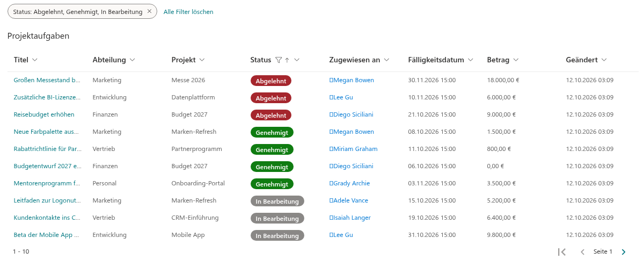Remove the Status filter chip via X
This screenshot has height=259, width=644.
(149, 11)
